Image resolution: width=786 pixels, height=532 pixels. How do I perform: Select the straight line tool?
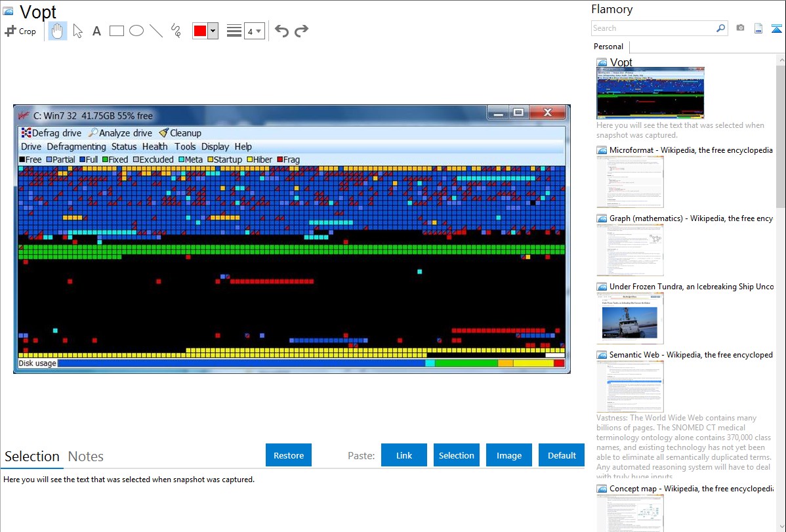(x=156, y=31)
